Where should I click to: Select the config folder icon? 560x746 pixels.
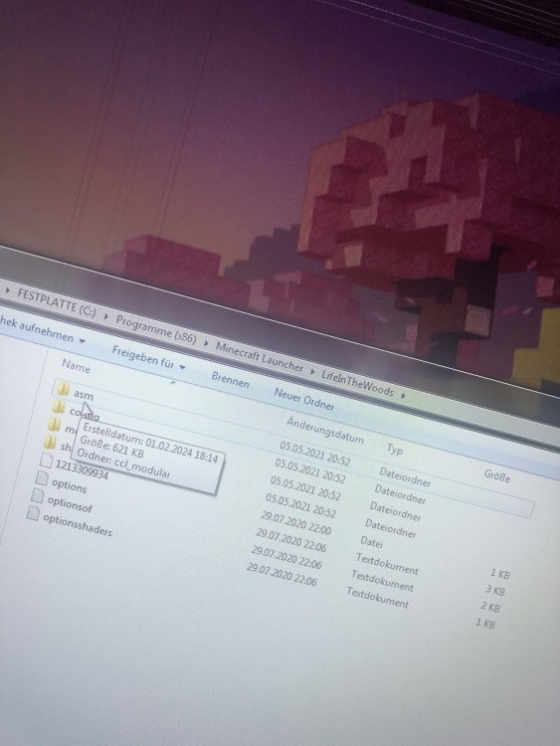59,408
